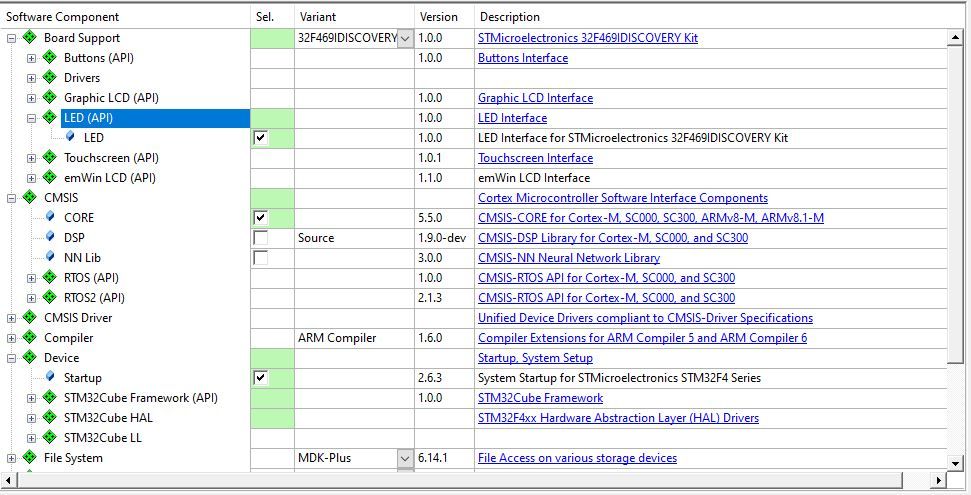The image size is (971, 495).
Task: Open the CMSIS-NN Neural Network Library link
Action: tap(568, 258)
